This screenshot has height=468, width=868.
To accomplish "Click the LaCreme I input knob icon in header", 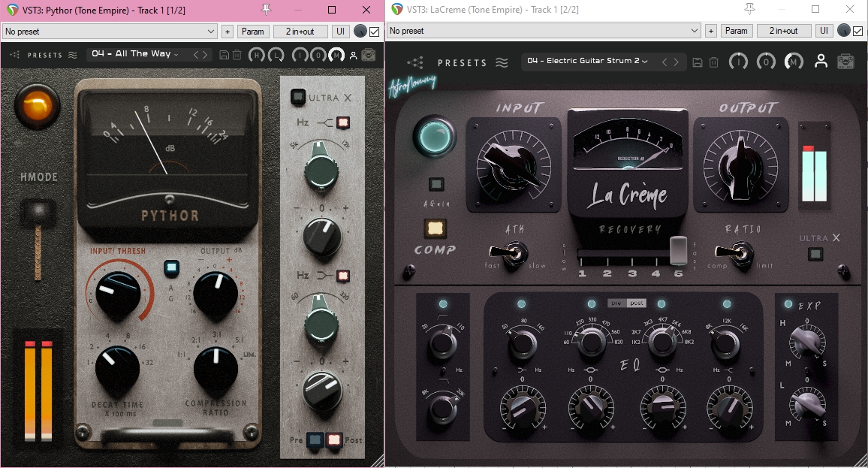I will point(738,62).
